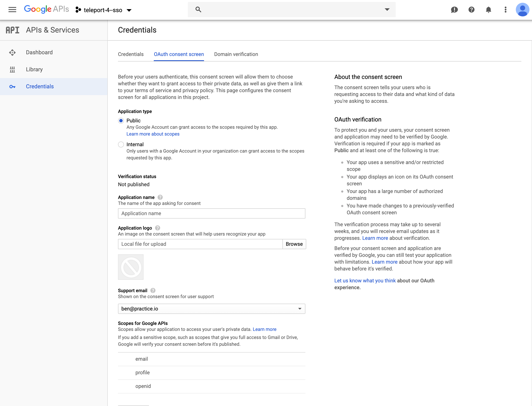Switch to the Credentials tab
This screenshot has width=532, height=406.
131,54
